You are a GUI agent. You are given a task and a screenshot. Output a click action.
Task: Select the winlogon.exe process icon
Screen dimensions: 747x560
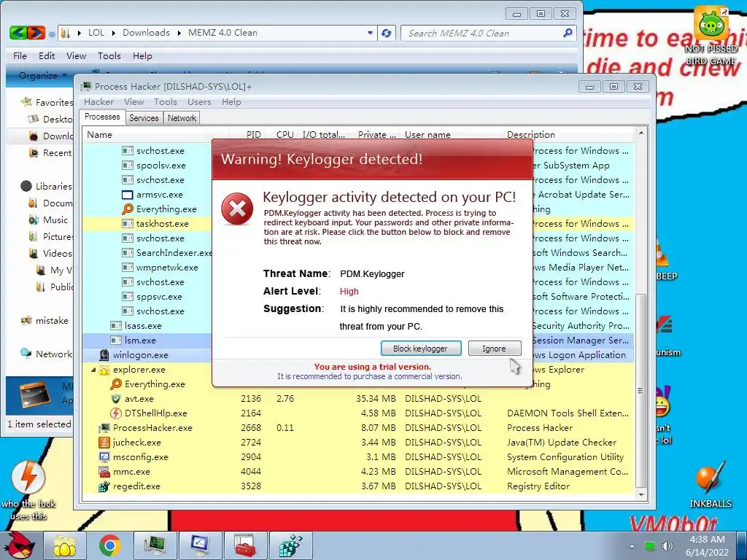pyautogui.click(x=104, y=355)
